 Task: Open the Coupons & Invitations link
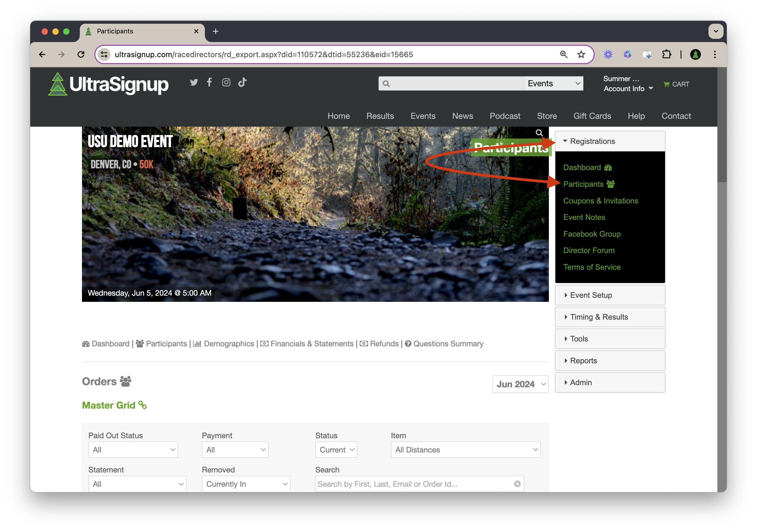(600, 201)
